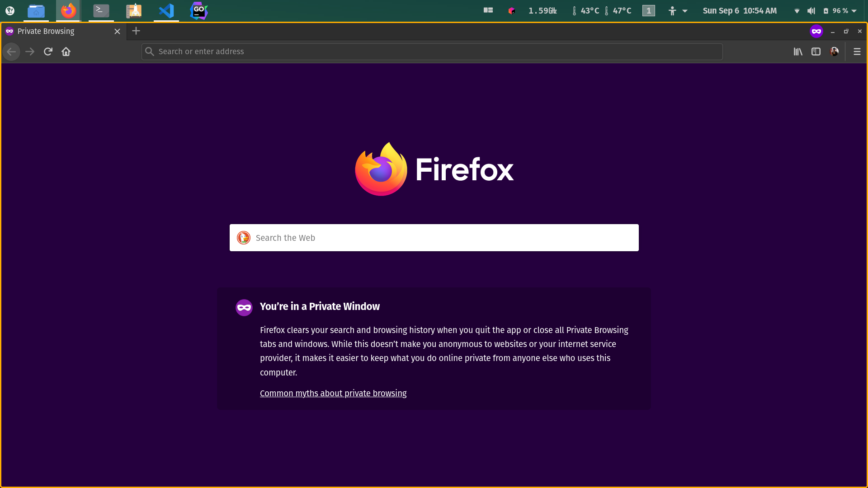Image resolution: width=868 pixels, height=488 pixels.
Task: Open the hamburger application menu
Action: (x=857, y=52)
